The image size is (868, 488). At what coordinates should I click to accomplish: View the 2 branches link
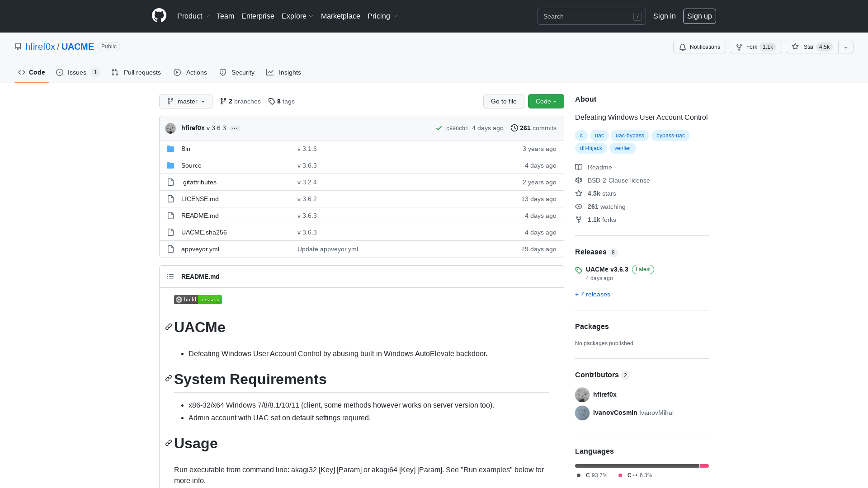coord(241,101)
